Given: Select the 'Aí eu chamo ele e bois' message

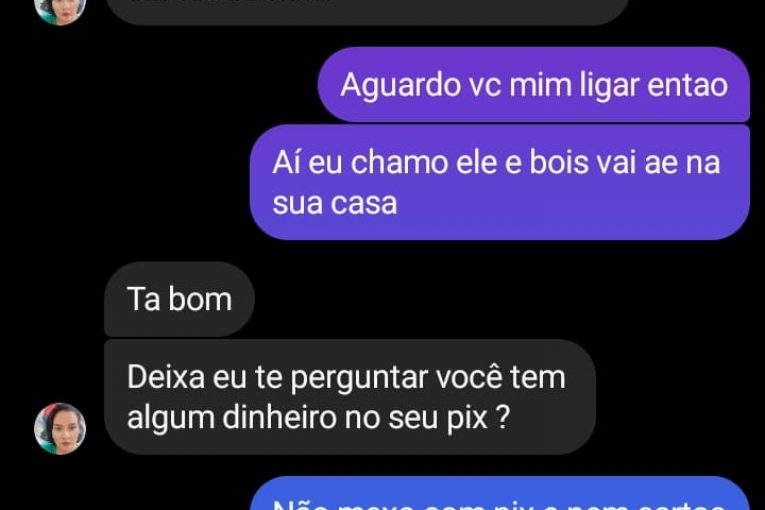Looking at the screenshot, I should [500, 182].
